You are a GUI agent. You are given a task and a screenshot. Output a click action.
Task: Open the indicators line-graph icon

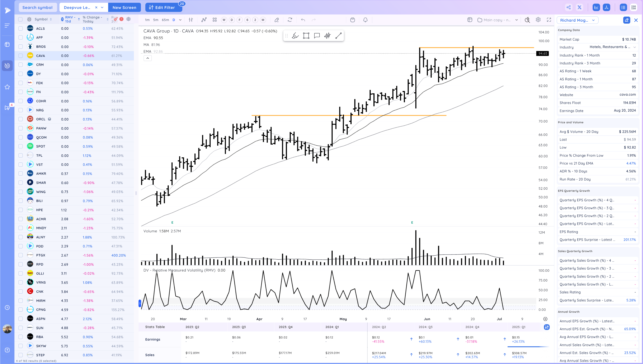click(204, 20)
